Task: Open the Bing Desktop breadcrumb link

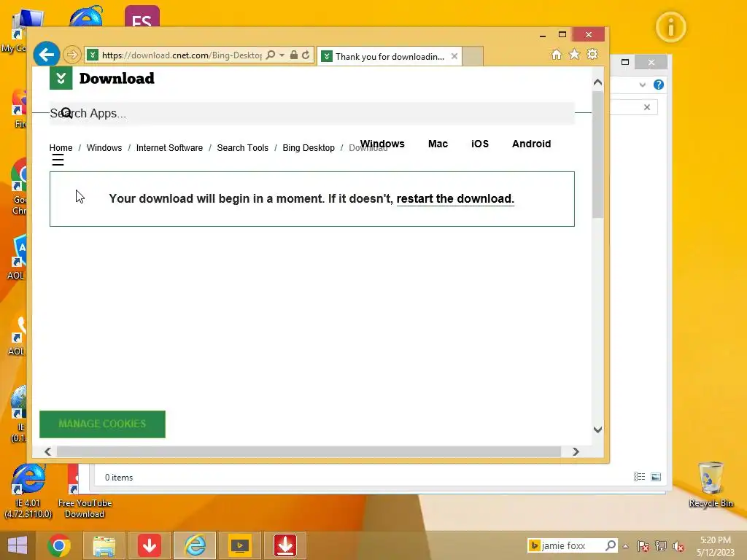Action: tap(309, 147)
